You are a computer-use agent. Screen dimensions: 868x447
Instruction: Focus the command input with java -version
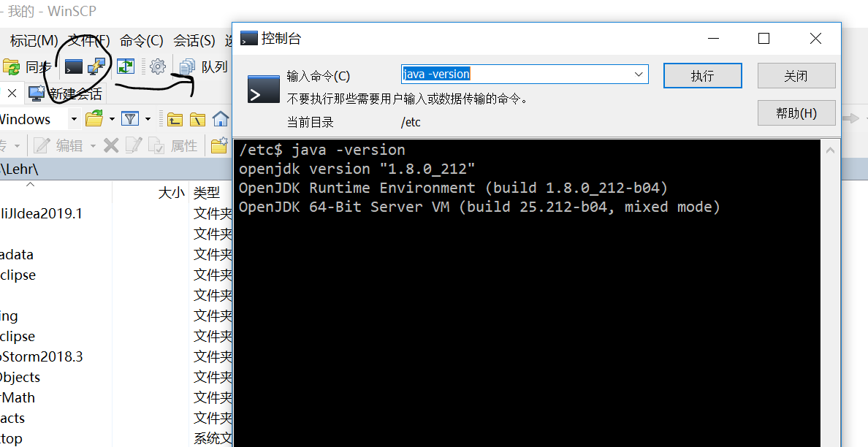524,74
